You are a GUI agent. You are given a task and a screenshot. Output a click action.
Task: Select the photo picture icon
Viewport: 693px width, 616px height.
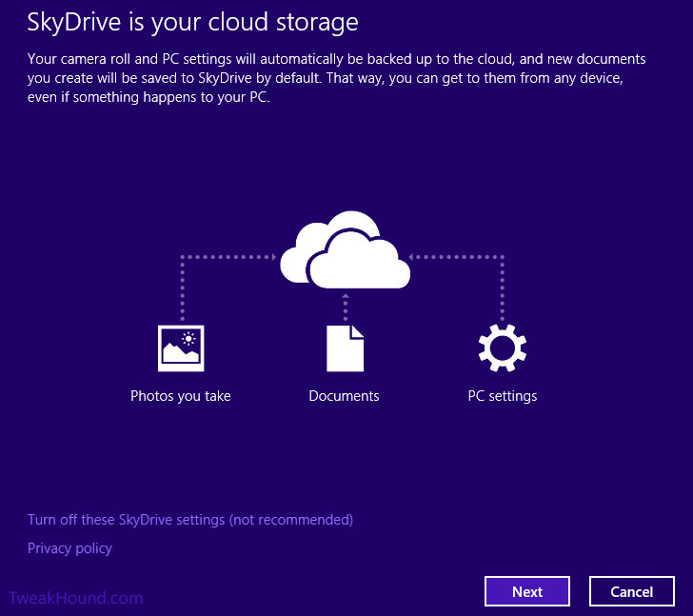click(181, 348)
